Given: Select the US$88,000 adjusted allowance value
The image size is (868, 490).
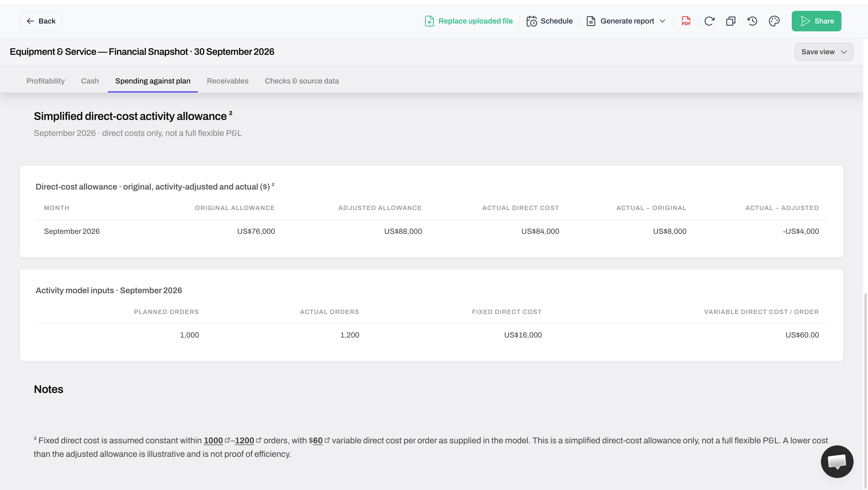Looking at the screenshot, I should tap(403, 231).
